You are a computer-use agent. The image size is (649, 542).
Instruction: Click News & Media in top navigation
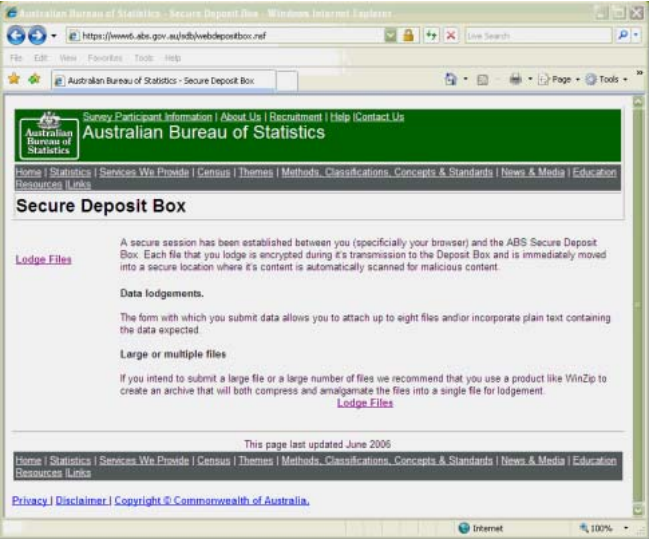(x=533, y=172)
